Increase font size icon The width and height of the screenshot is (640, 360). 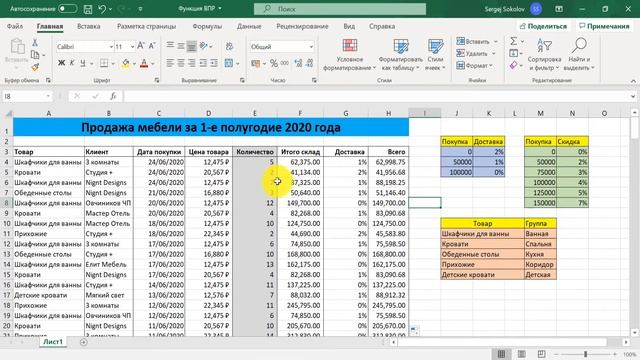[141, 46]
